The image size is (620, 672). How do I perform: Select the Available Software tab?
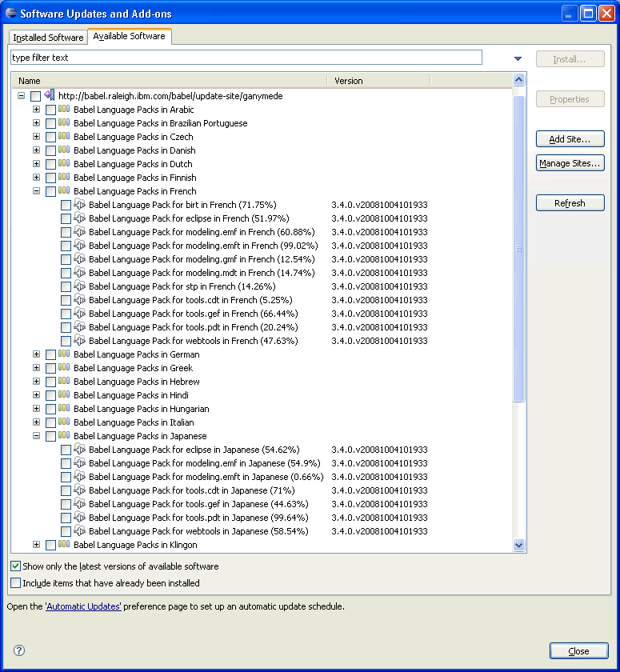pos(129,37)
